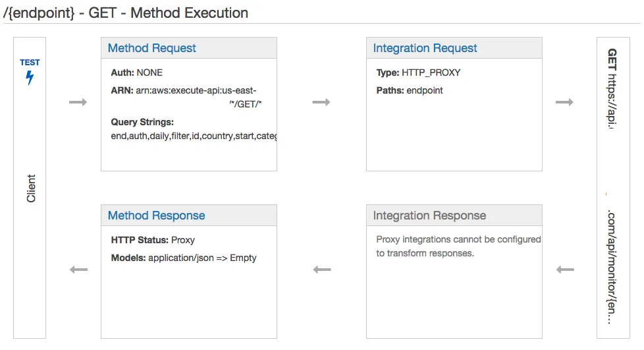
Task: Click the Models application/json entry
Action: pyautogui.click(x=184, y=258)
